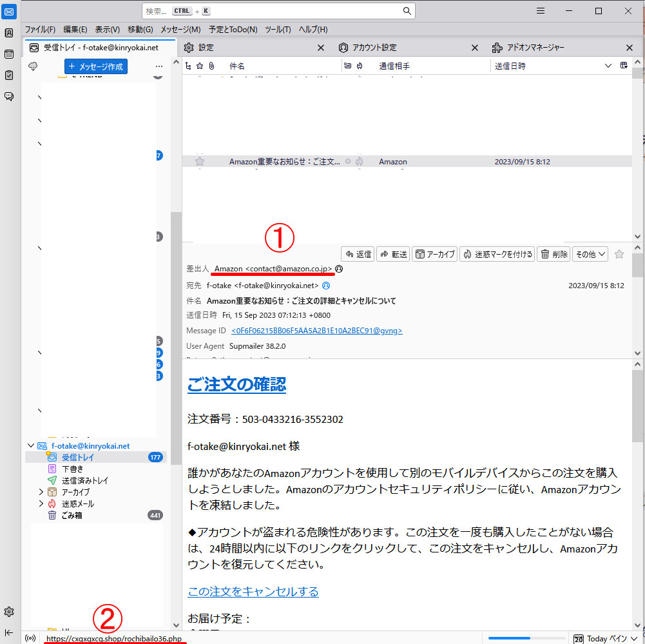Sort by attachment column icon
The width and height of the screenshot is (645, 644).
211,66
